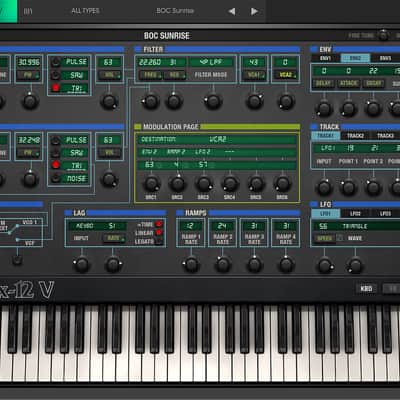Click the envelope ATTACK button

coord(349,83)
